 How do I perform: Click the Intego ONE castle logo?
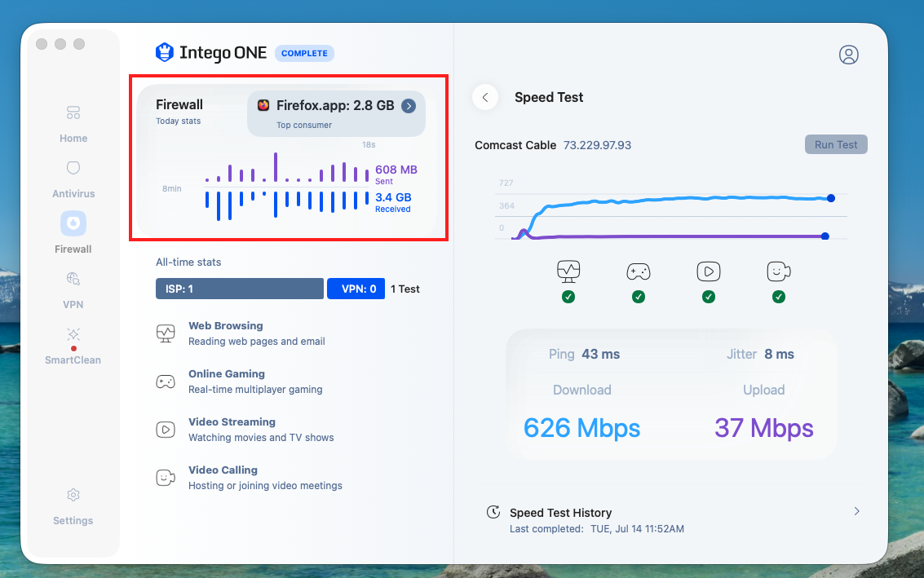[x=165, y=52]
